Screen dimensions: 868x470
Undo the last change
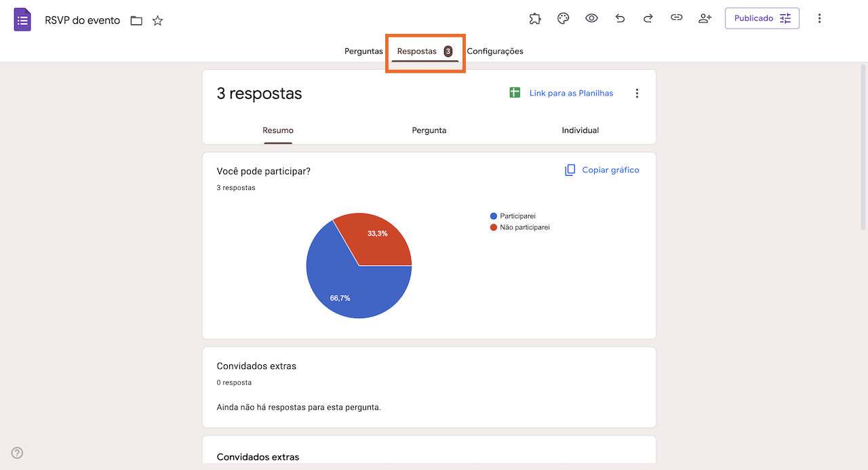pos(620,18)
